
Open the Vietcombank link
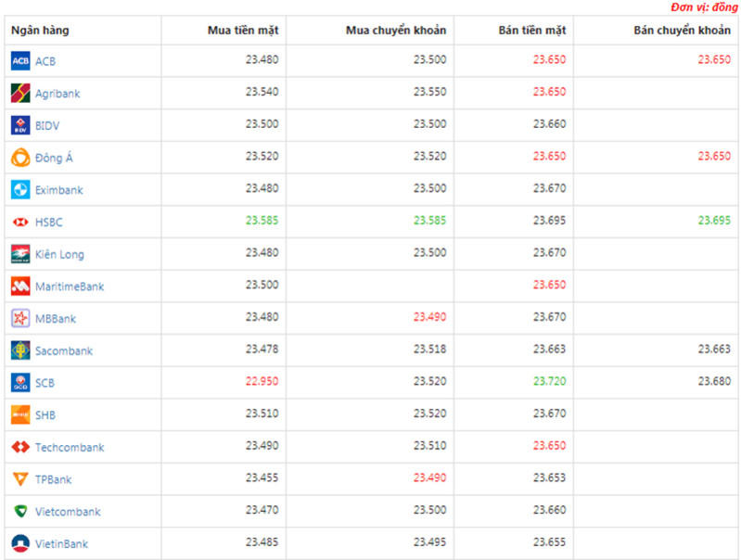click(68, 512)
